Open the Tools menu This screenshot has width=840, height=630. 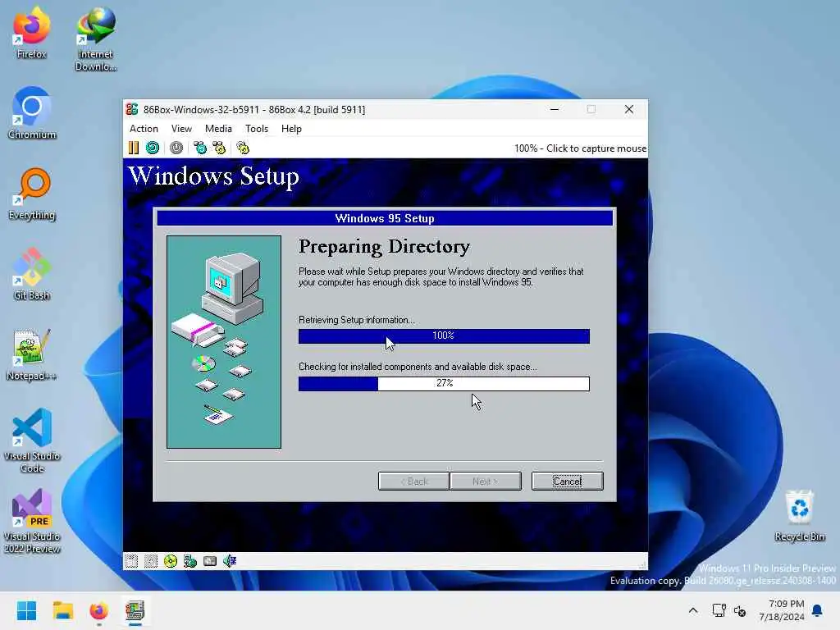tap(257, 129)
